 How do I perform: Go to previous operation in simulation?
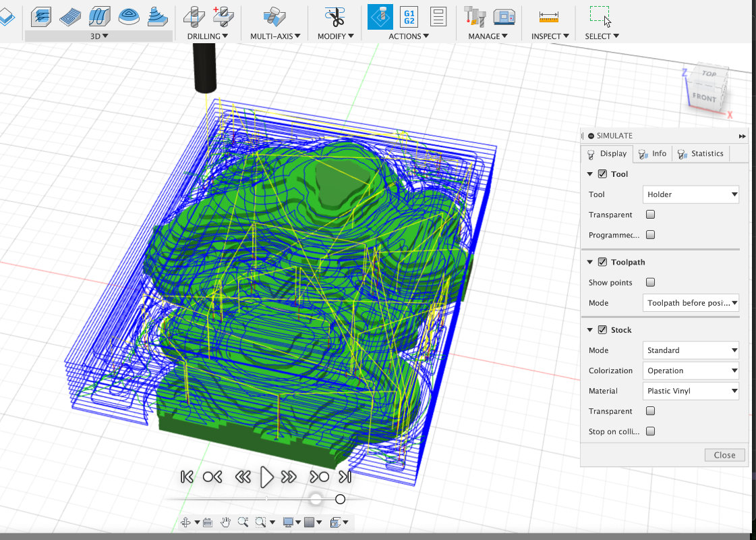pos(212,477)
